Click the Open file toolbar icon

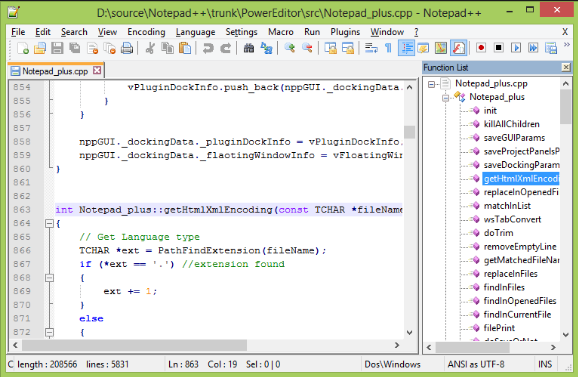coord(40,48)
